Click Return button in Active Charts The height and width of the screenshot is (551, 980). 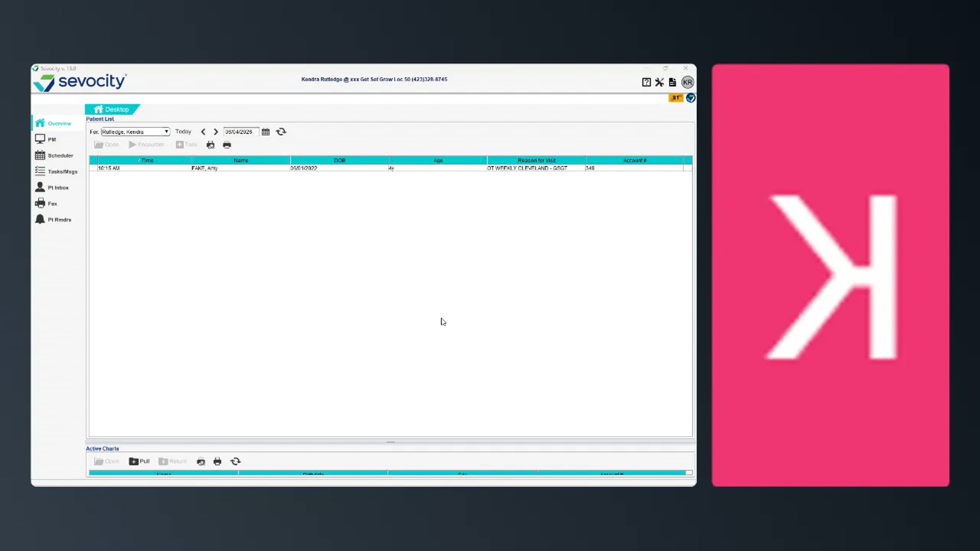[172, 461]
